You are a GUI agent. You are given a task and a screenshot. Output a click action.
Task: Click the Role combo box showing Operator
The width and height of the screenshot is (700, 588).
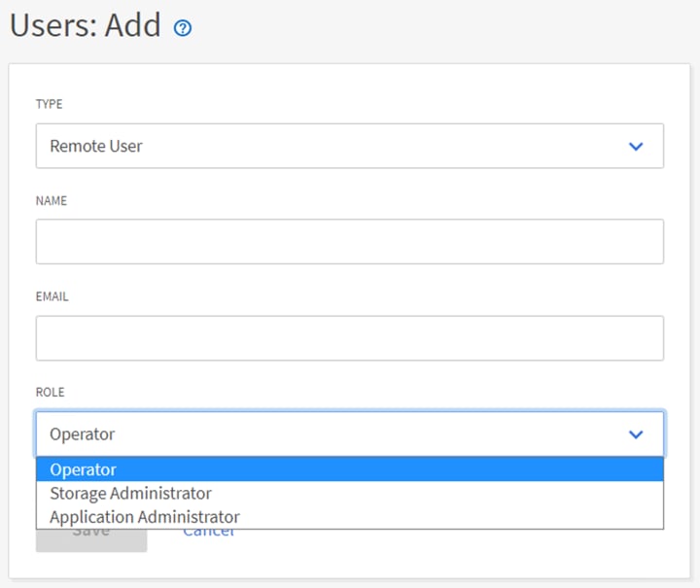coord(331,434)
